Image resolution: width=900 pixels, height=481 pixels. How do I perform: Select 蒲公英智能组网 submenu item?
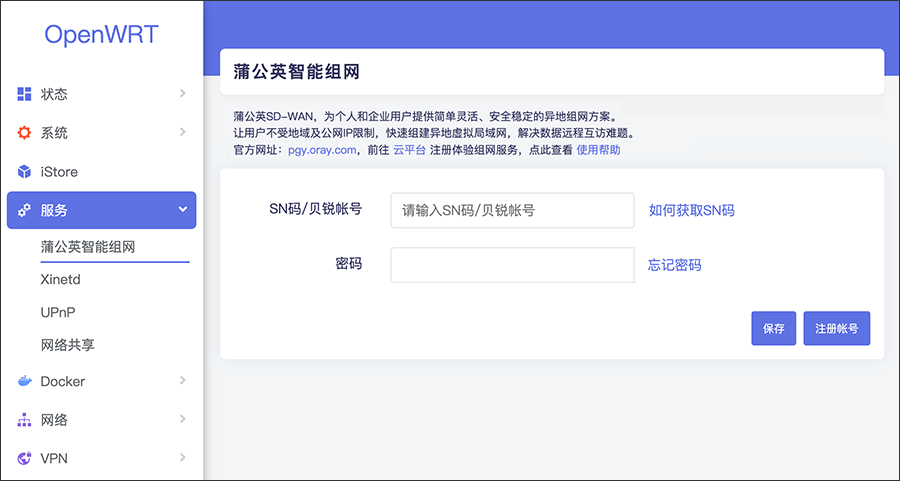[88, 247]
